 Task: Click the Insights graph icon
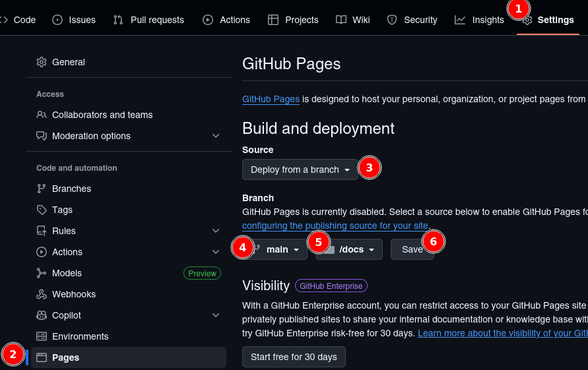click(460, 20)
